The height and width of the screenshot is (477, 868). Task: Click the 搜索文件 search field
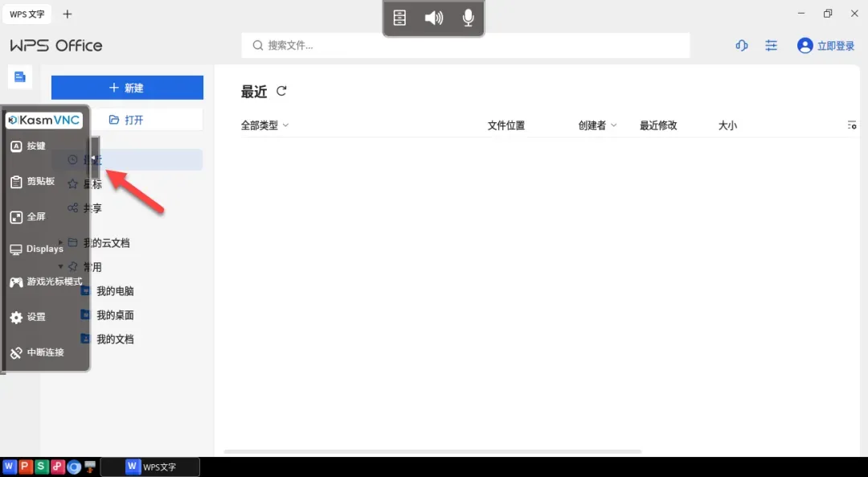tap(466, 46)
